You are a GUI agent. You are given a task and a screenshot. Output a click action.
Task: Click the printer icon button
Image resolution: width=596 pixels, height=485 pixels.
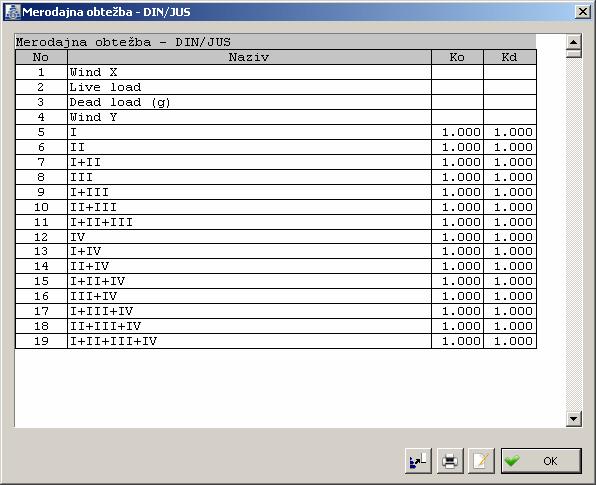tap(450, 461)
